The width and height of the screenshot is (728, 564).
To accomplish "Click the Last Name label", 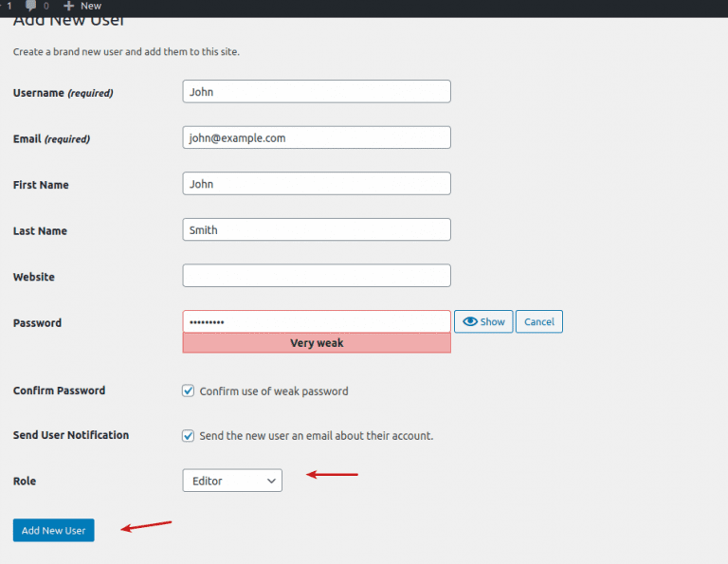I will click(x=40, y=230).
